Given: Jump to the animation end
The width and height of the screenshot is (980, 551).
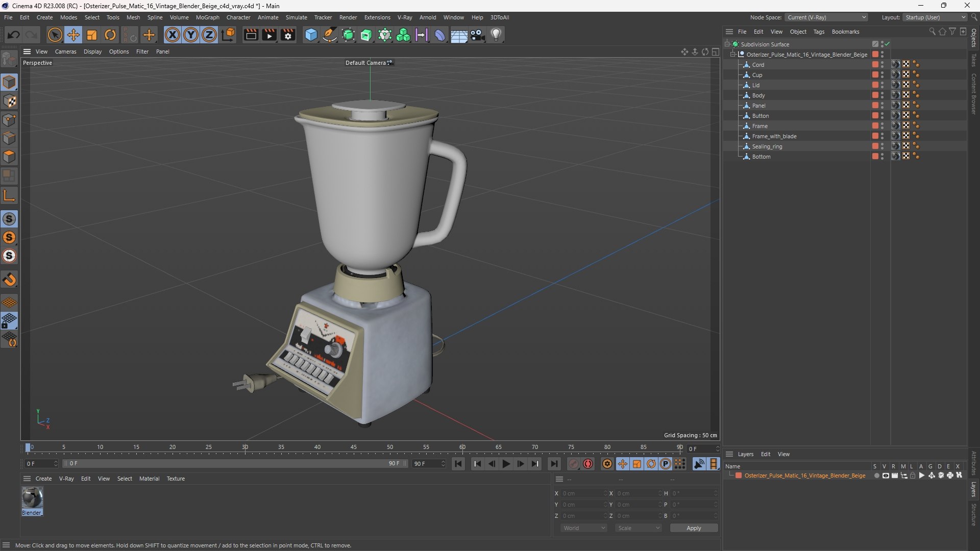Looking at the screenshot, I should coord(554,464).
